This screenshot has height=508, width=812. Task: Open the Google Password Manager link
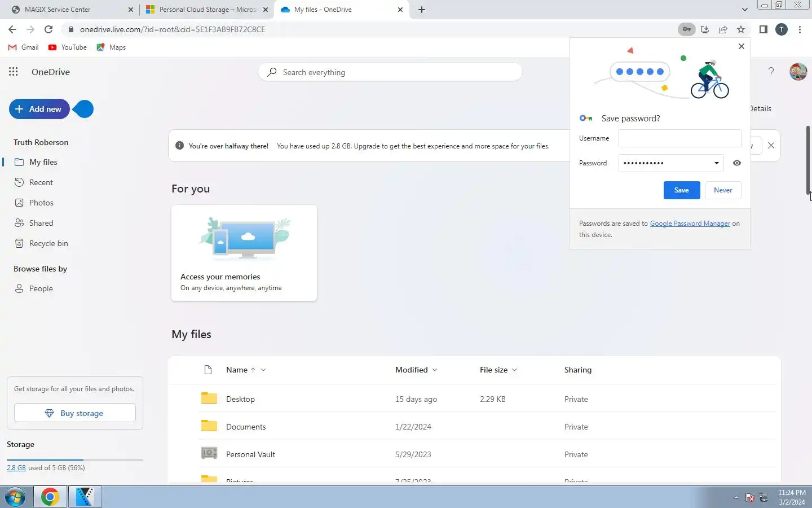coord(690,224)
